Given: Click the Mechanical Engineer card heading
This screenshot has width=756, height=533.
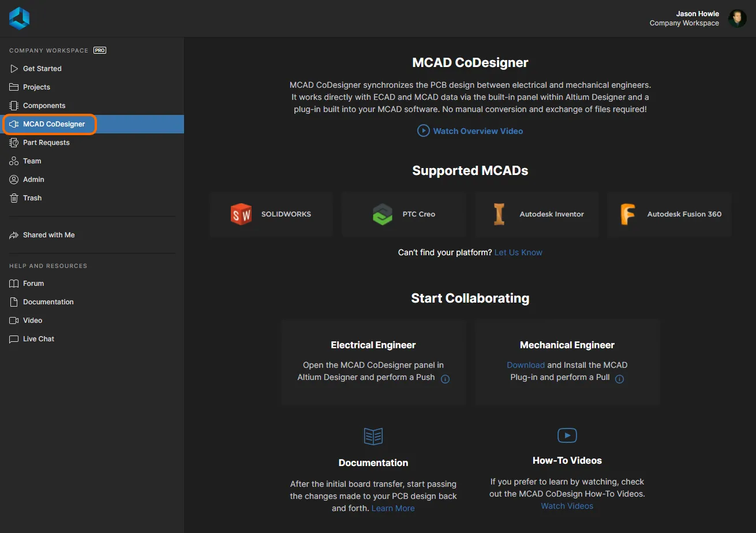Looking at the screenshot, I should tap(567, 345).
